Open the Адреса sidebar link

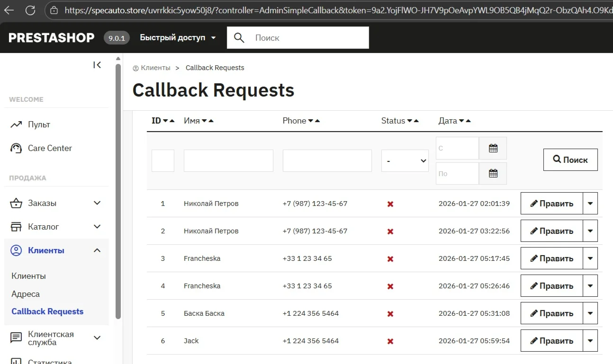tap(26, 293)
